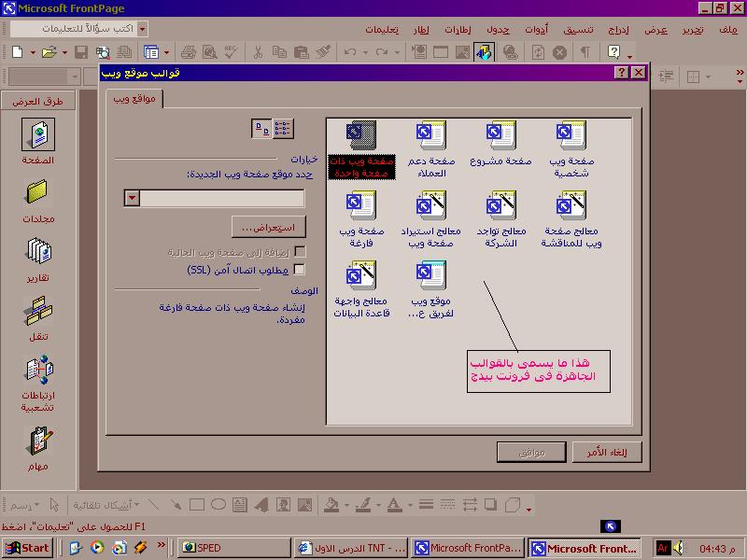Open the Format menu (تنسيق)
747x560 pixels.
tap(578, 30)
